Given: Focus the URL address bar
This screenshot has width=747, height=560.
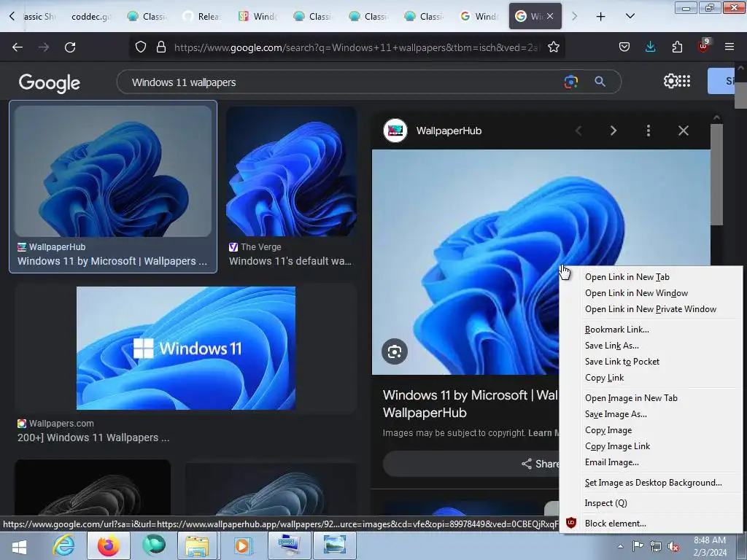Looking at the screenshot, I should pos(355,47).
